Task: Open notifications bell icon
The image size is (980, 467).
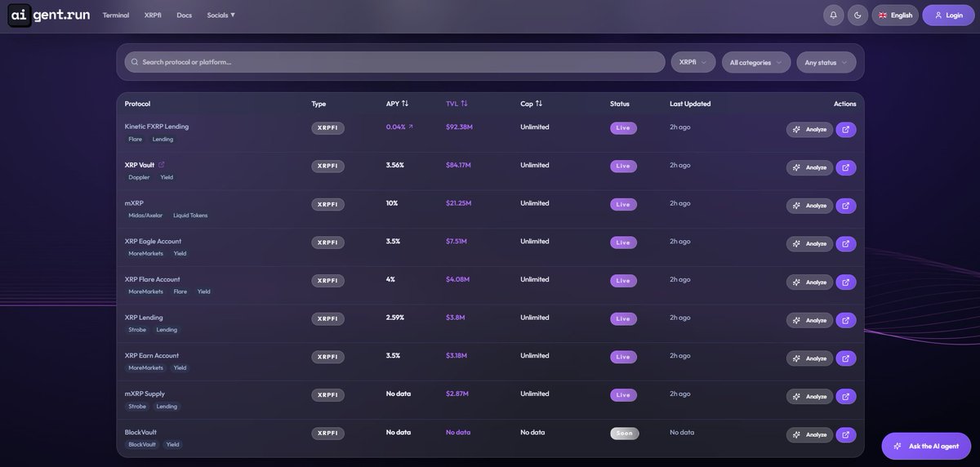Action: [833, 15]
